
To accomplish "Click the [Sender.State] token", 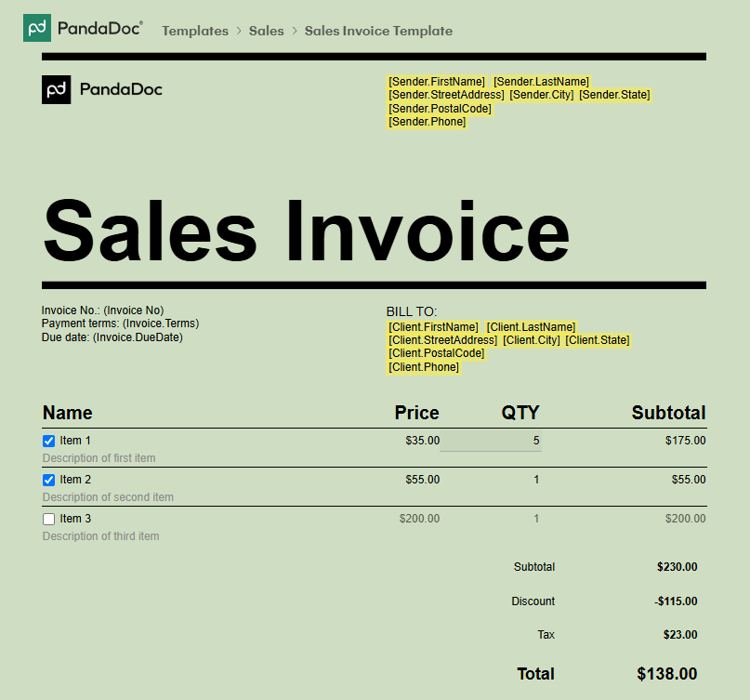I will (614, 95).
